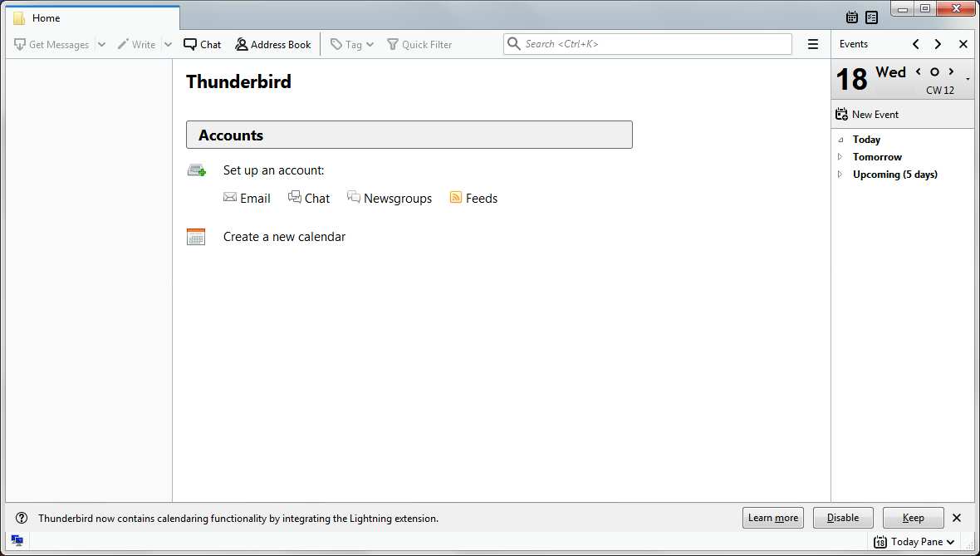
Task: Open the hamburger application menu
Action: (813, 44)
